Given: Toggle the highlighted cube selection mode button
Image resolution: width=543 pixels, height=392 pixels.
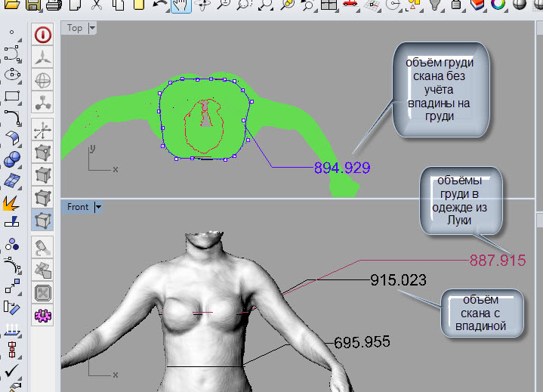Looking at the screenshot, I should click(x=43, y=220).
